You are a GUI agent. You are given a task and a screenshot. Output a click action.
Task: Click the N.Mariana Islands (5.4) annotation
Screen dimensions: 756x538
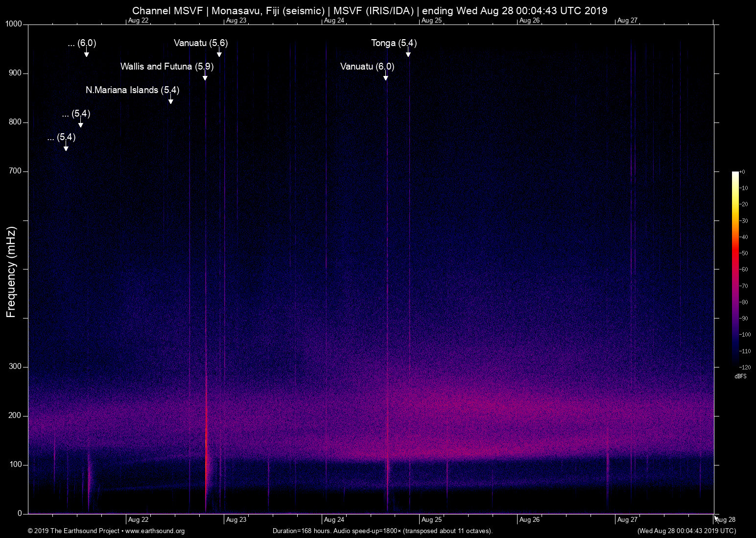click(x=132, y=90)
